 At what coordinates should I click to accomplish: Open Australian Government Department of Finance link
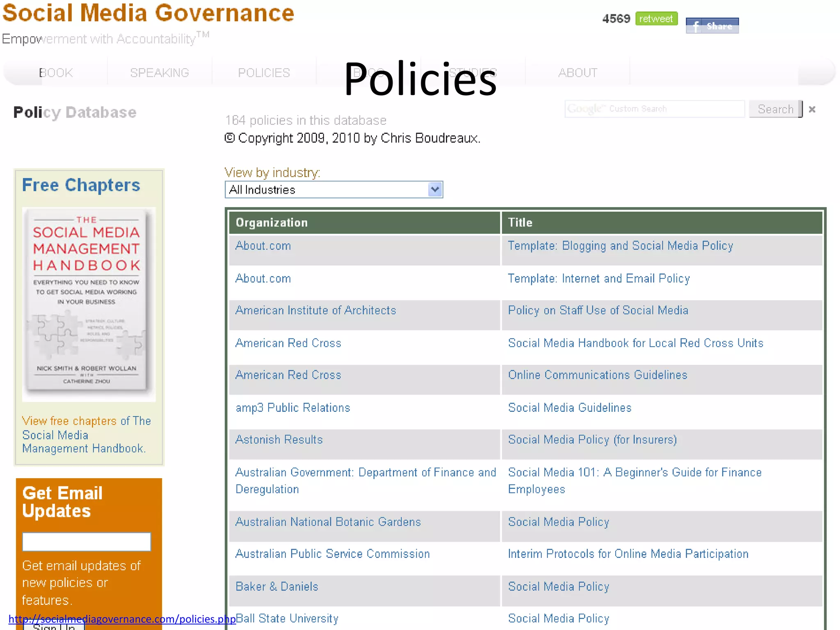coord(366,481)
